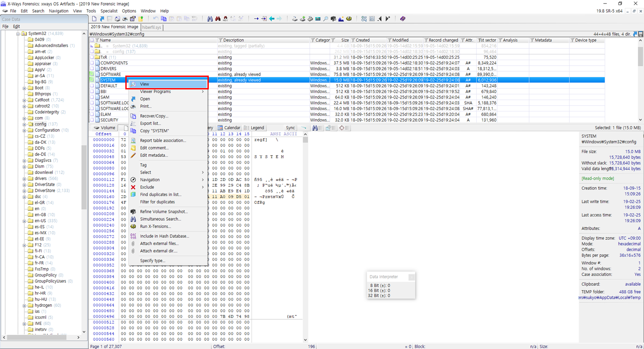
Task: Click the calculator icon in toolbar
Action: (318, 19)
